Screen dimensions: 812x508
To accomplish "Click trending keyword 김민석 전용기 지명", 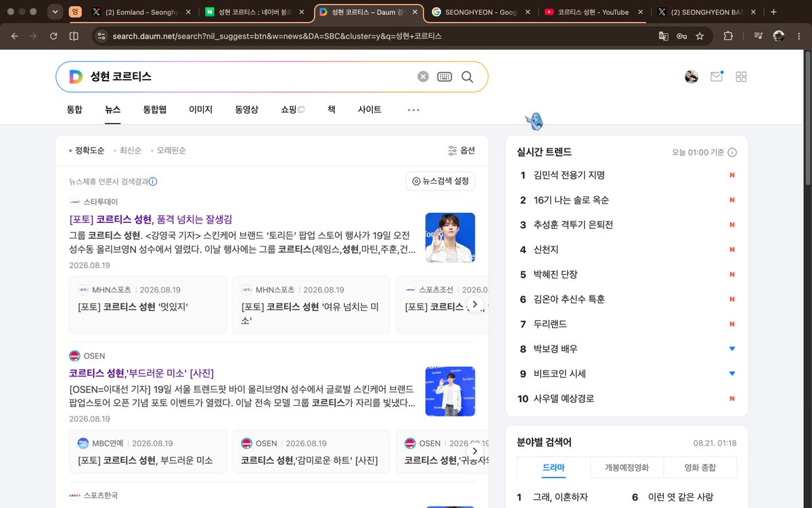I will click(569, 175).
